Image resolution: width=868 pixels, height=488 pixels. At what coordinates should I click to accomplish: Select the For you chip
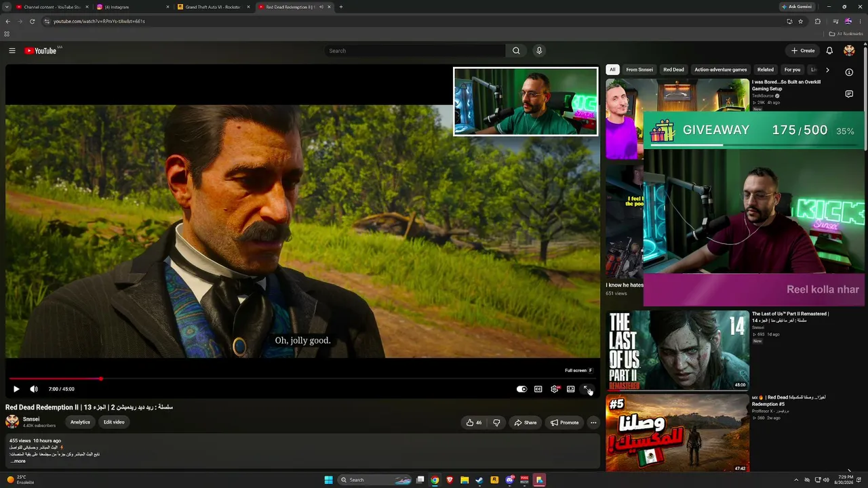(792, 70)
